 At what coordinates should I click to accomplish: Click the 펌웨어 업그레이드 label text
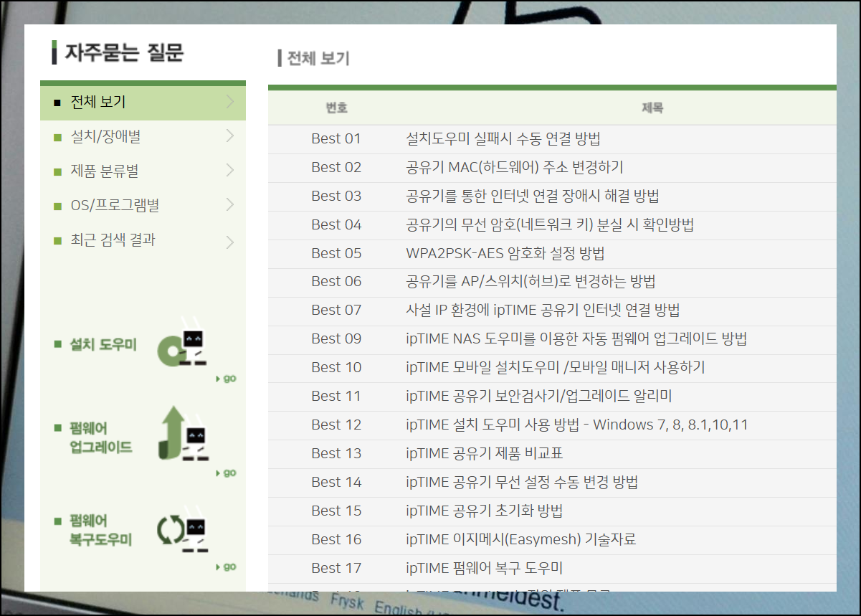click(x=101, y=438)
